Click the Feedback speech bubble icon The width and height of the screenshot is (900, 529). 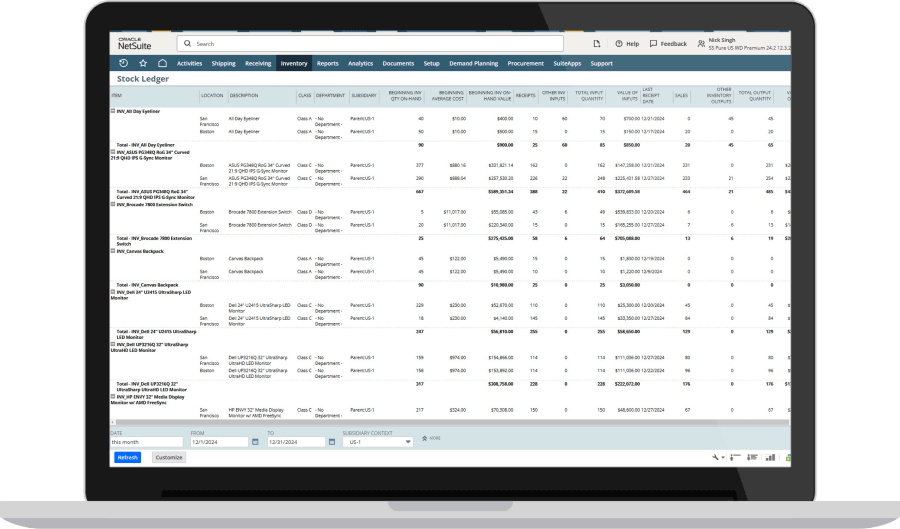coord(653,44)
